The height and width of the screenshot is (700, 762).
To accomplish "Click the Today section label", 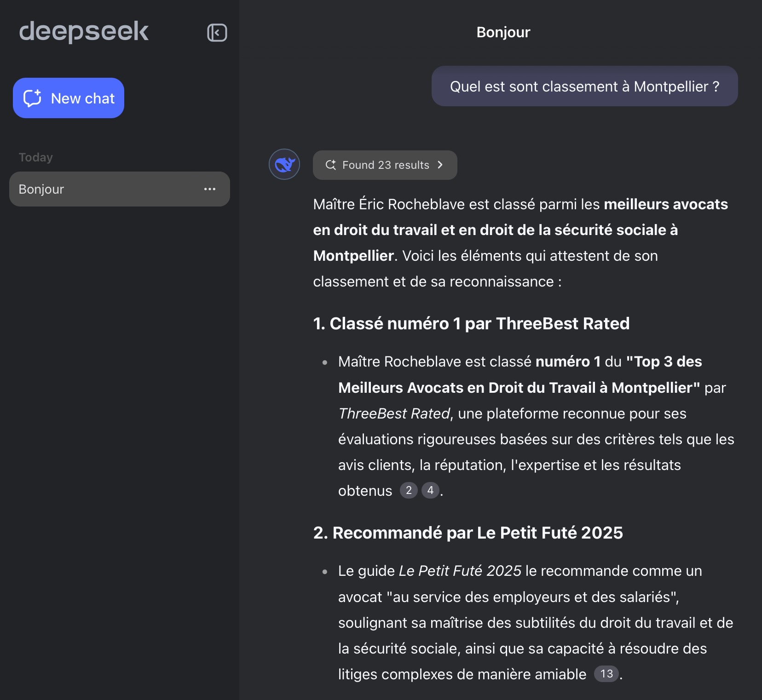I will [x=36, y=157].
